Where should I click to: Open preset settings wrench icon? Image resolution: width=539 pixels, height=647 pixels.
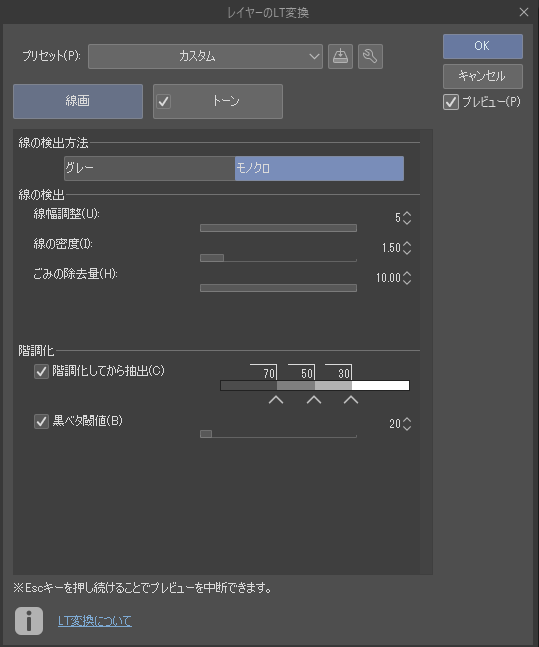pos(370,56)
